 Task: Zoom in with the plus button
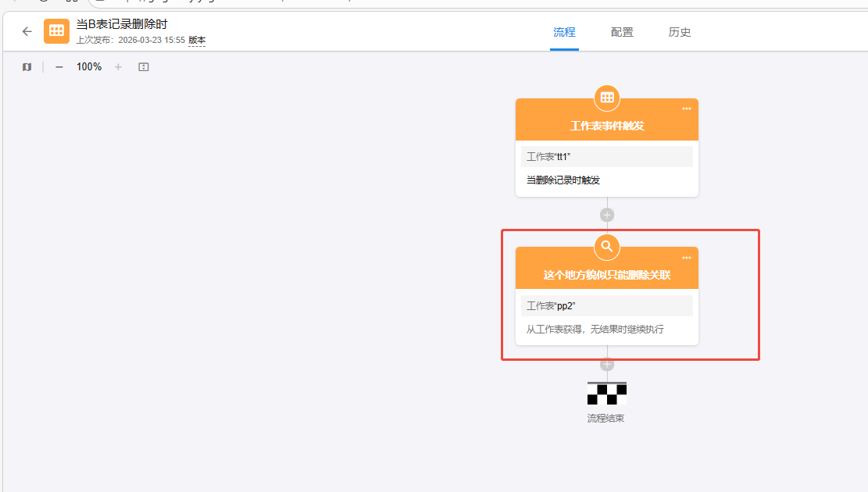click(118, 67)
